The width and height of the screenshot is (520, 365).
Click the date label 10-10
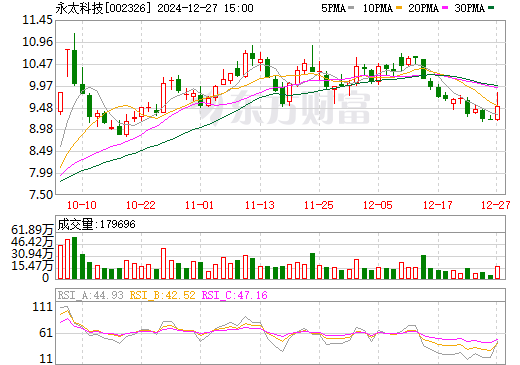82,205
